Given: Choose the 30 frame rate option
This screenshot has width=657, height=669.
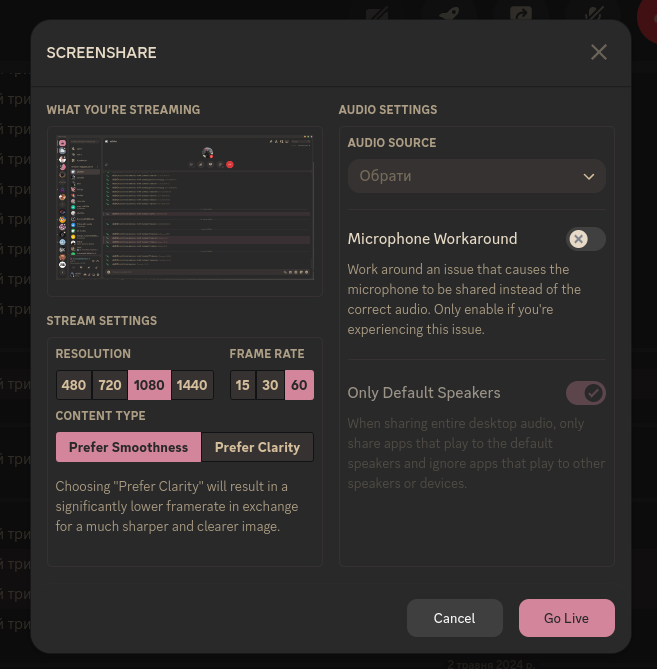Looking at the screenshot, I should [x=271, y=385].
